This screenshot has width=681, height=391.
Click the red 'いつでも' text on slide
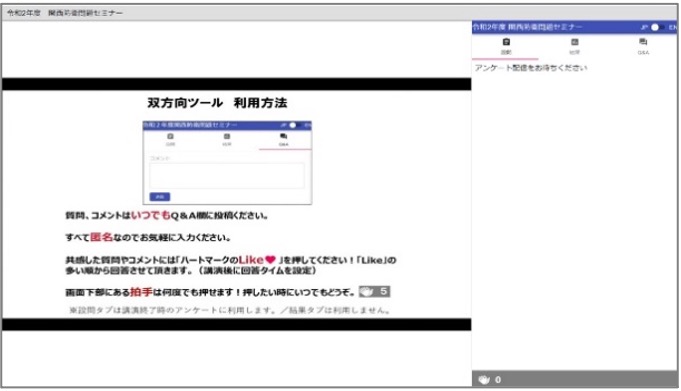150,215
